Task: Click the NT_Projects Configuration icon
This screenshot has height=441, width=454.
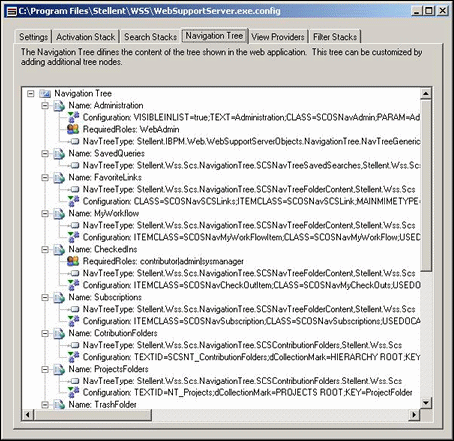Action: tap(73, 393)
